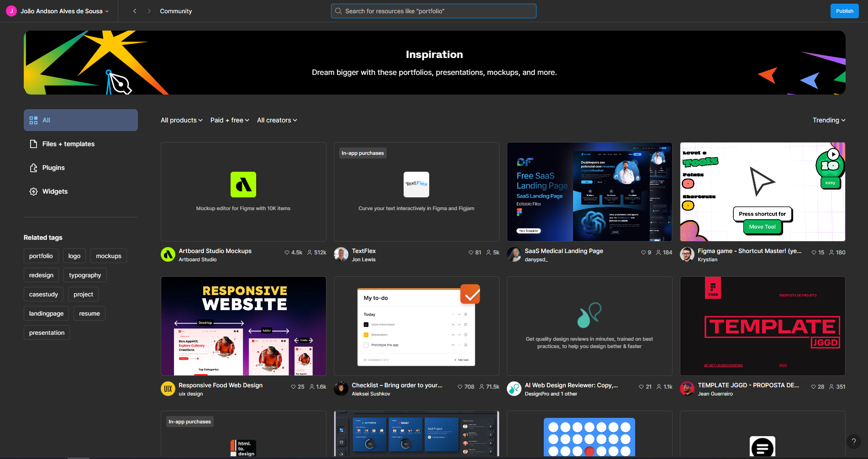Open uix design author link
The image size is (868, 459).
190,394
